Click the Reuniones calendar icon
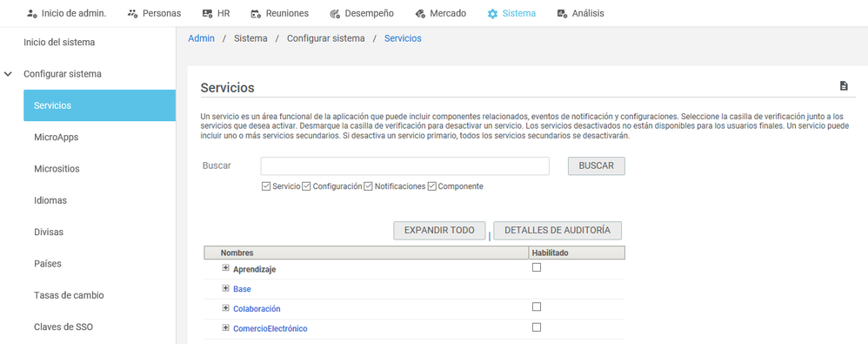 coord(256,13)
